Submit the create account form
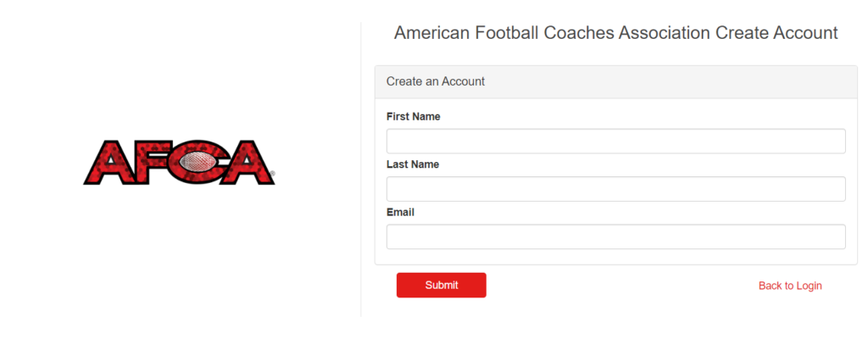868x339 pixels. pos(441,286)
